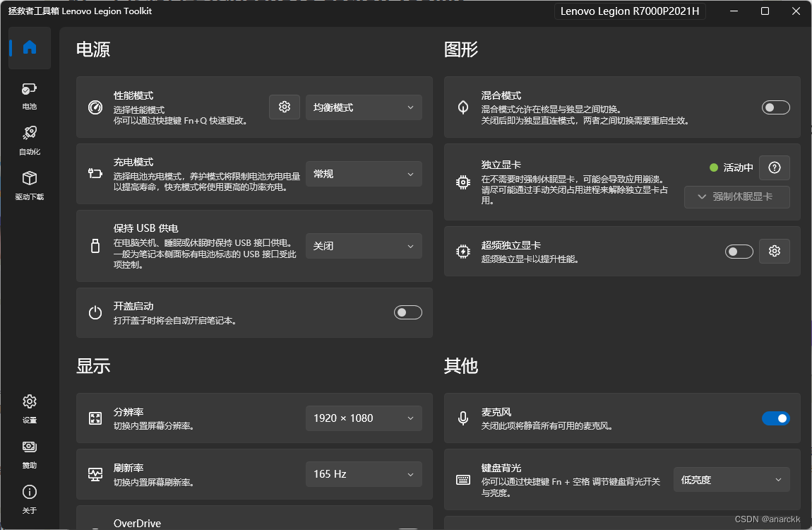The image size is (812, 530).
Task: Close the Legion Toolkit window
Action: pos(796,11)
